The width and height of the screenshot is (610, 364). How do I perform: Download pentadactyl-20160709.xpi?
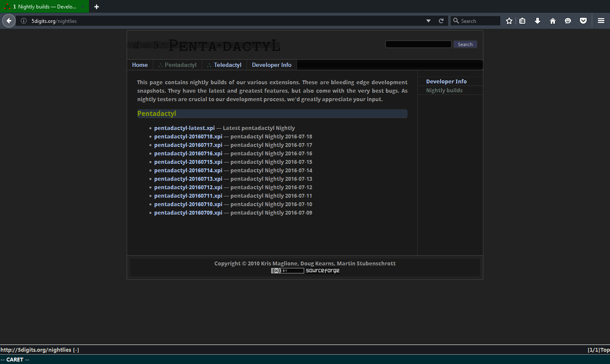click(x=188, y=212)
